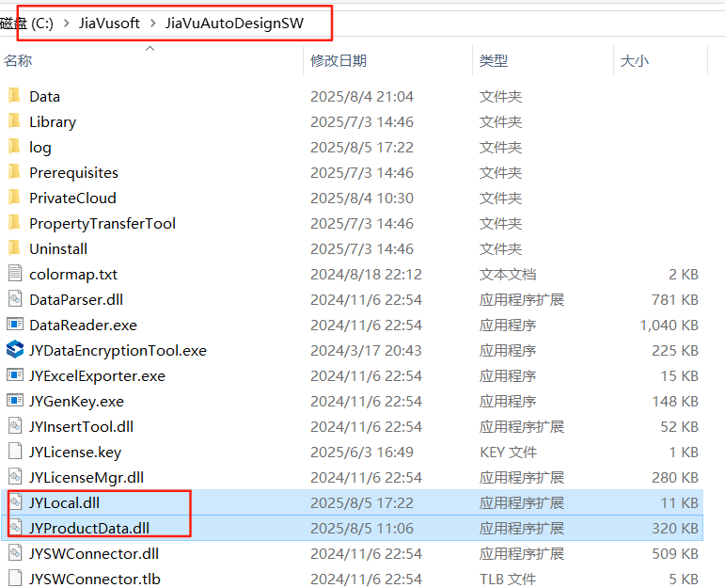Image resolution: width=725 pixels, height=588 pixels.
Task: Click the date 2024/3/17 20:43 of JYDataEncryptionTool.exe
Action: (x=366, y=351)
